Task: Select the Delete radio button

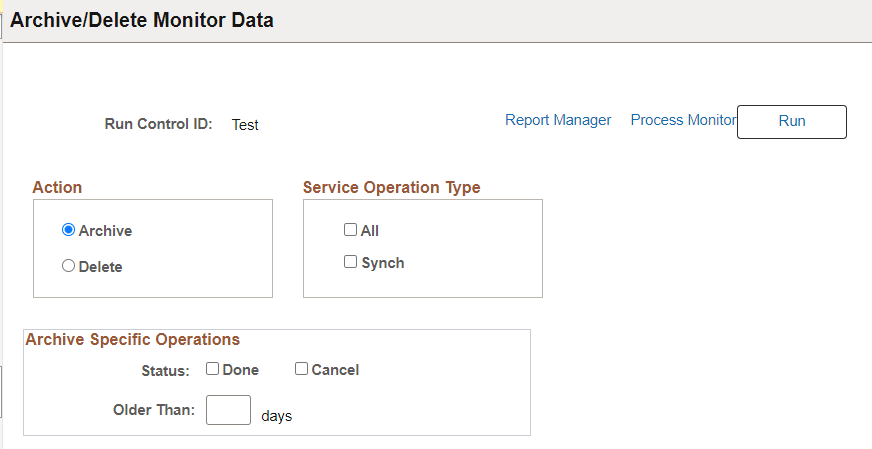Action: pyautogui.click(x=69, y=266)
